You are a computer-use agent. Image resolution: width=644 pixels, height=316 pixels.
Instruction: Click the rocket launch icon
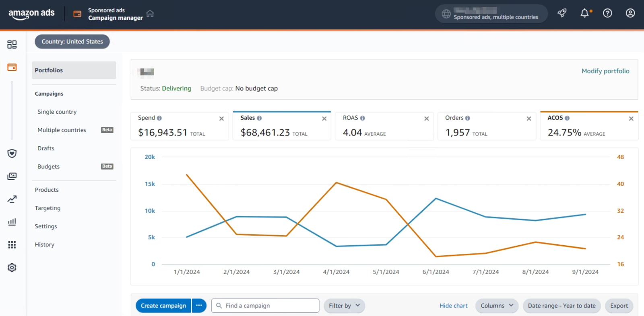pos(562,13)
